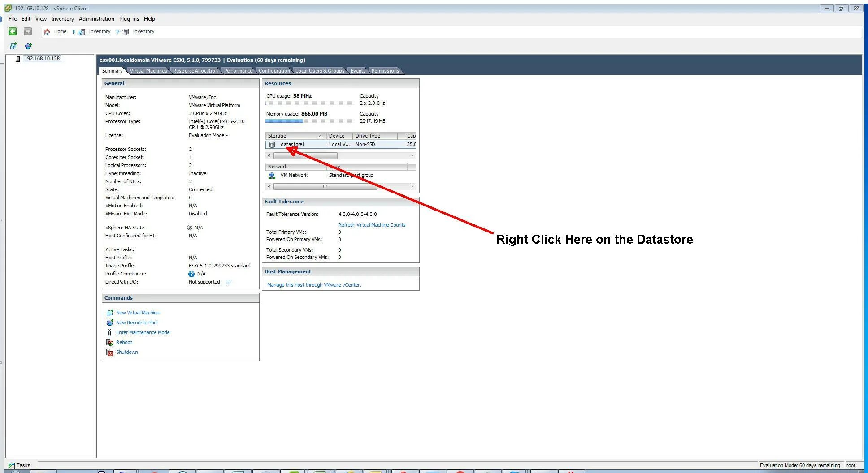Switch to the Resource Allocation tab
Screen dimensions: 868x473
(195, 71)
